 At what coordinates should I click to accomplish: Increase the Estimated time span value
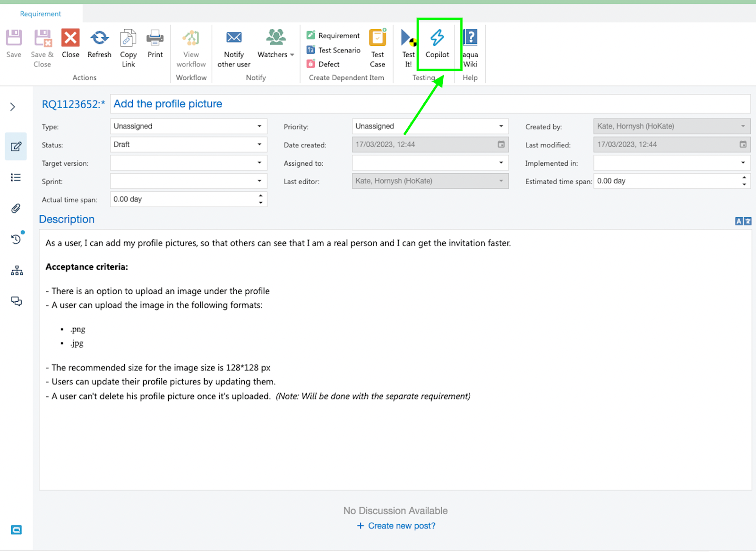(744, 178)
